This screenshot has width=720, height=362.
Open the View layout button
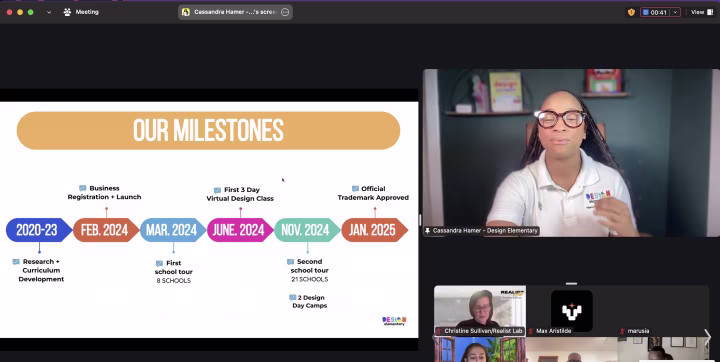pyautogui.click(x=702, y=12)
